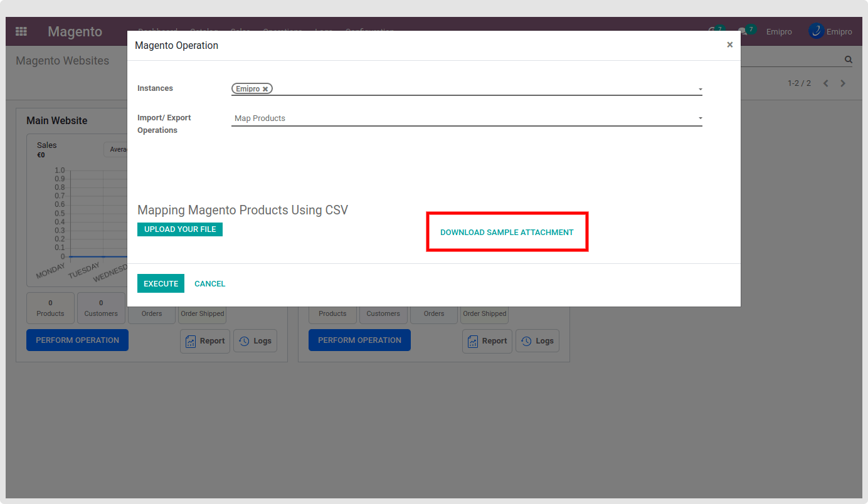This screenshot has width=868, height=504.
Task: Open Import/Export Operations dropdown showing Map Products
Action: tap(467, 118)
